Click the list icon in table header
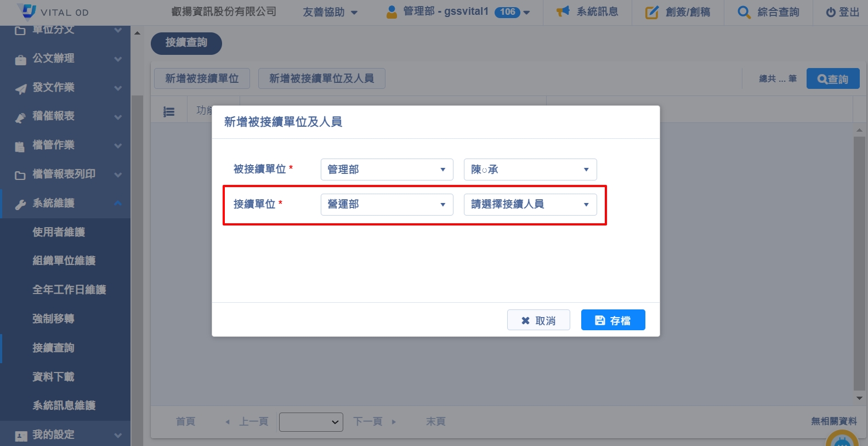The image size is (868, 446). pyautogui.click(x=169, y=112)
